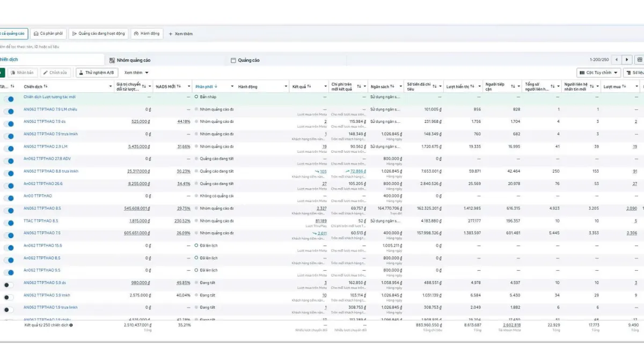644x362 pixels.
Task: Toggle campaign TTAC TTPTHAO 8.5
Action: [x=9, y=223]
